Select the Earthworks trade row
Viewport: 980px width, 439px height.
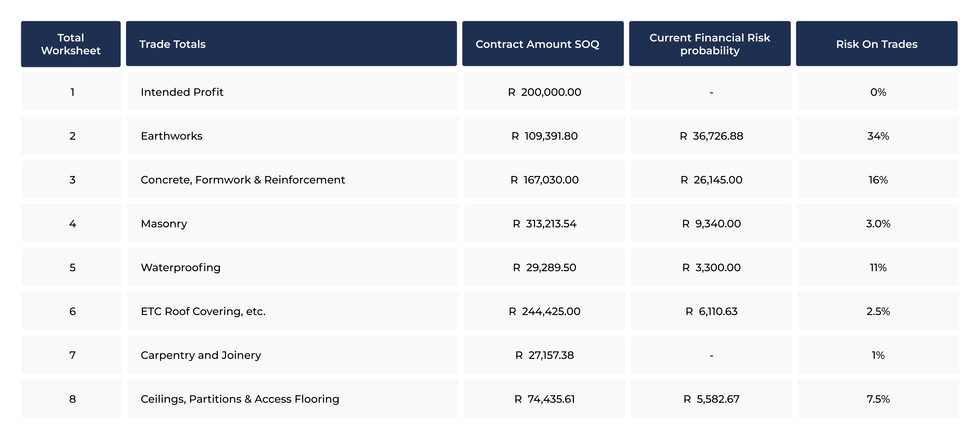pyautogui.click(x=172, y=136)
